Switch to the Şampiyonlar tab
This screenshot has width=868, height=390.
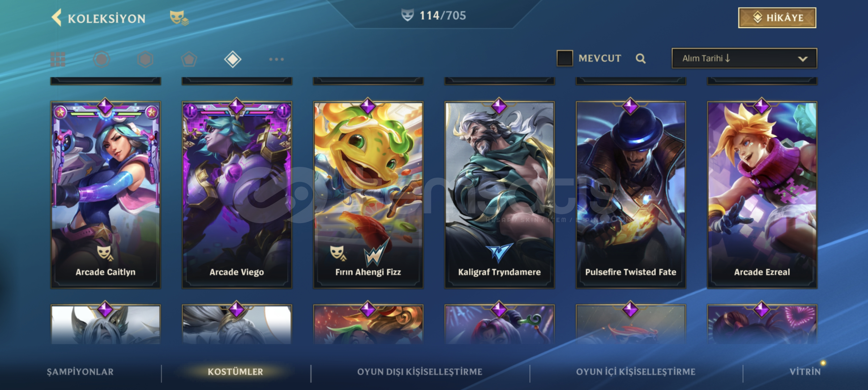coord(80,372)
